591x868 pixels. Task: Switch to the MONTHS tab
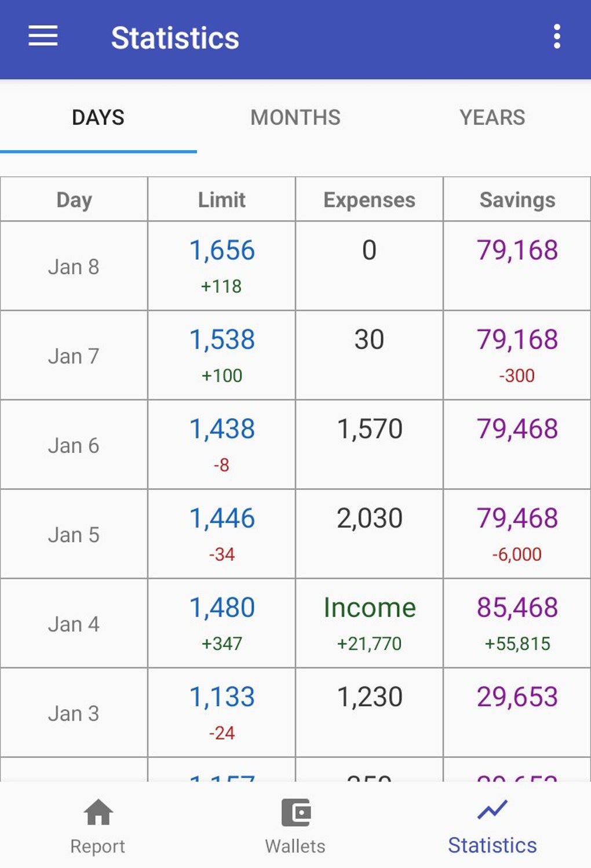(295, 118)
